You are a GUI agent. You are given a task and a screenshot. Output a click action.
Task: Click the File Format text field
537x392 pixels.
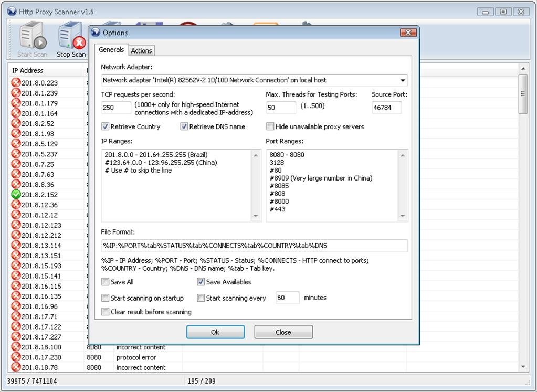(x=255, y=246)
